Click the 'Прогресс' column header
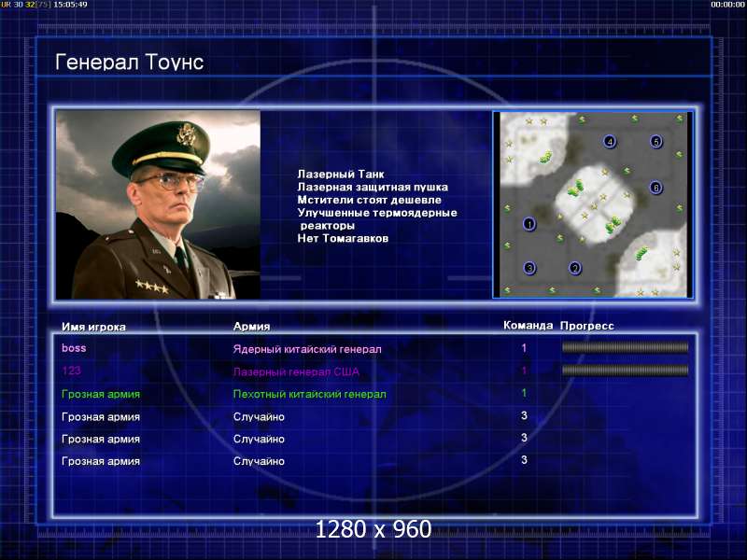The height and width of the screenshot is (560, 747). tap(587, 326)
